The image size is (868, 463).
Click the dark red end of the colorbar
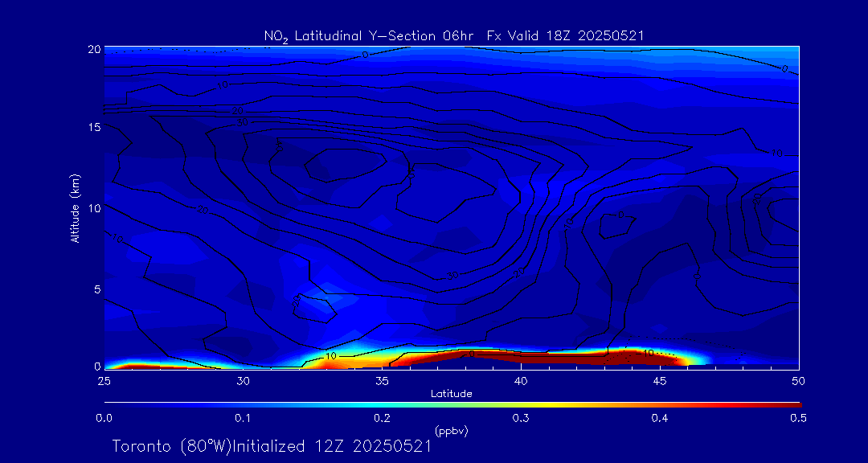coord(792,404)
